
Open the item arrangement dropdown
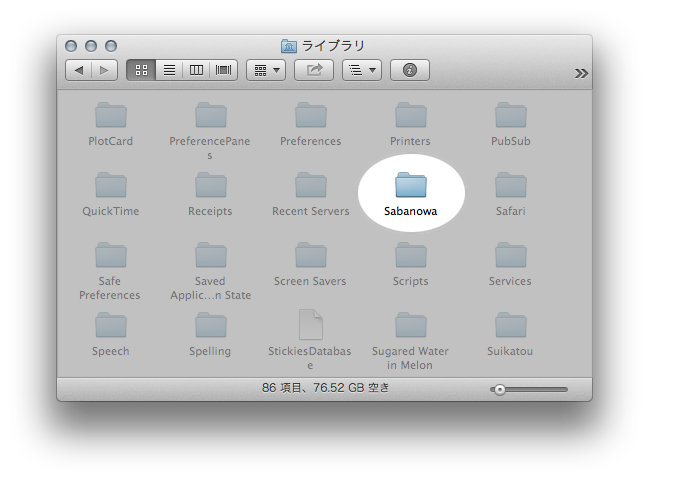coord(266,70)
